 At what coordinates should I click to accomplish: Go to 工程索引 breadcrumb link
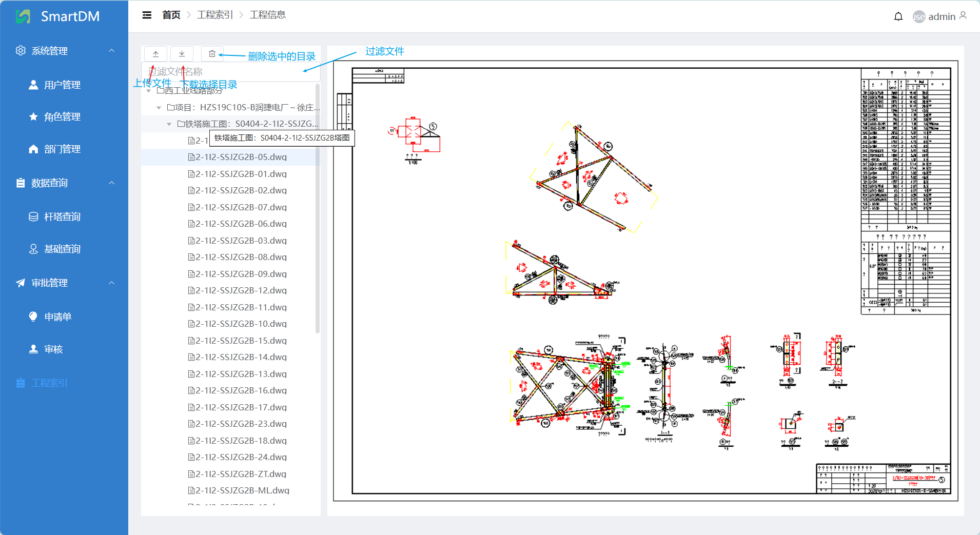pos(214,15)
